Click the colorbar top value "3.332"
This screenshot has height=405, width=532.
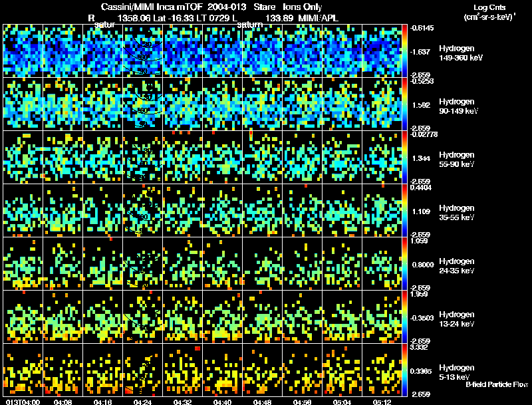(x=420, y=347)
